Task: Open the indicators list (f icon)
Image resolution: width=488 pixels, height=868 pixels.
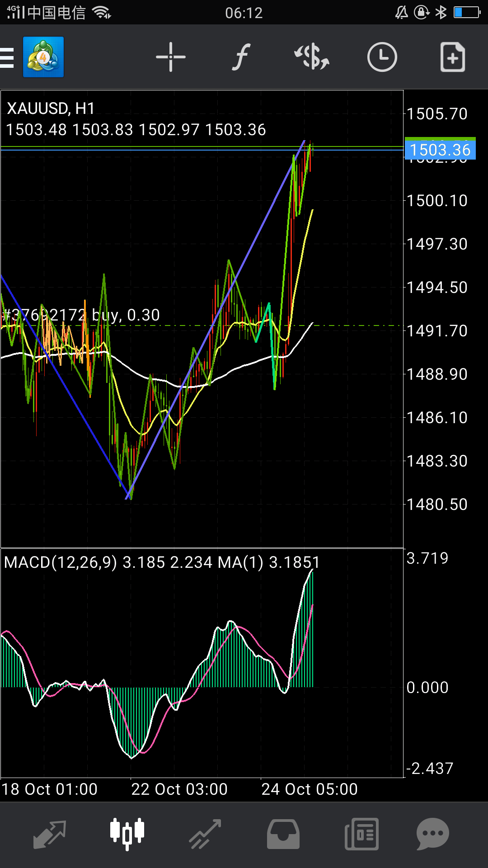Action: 241,57
